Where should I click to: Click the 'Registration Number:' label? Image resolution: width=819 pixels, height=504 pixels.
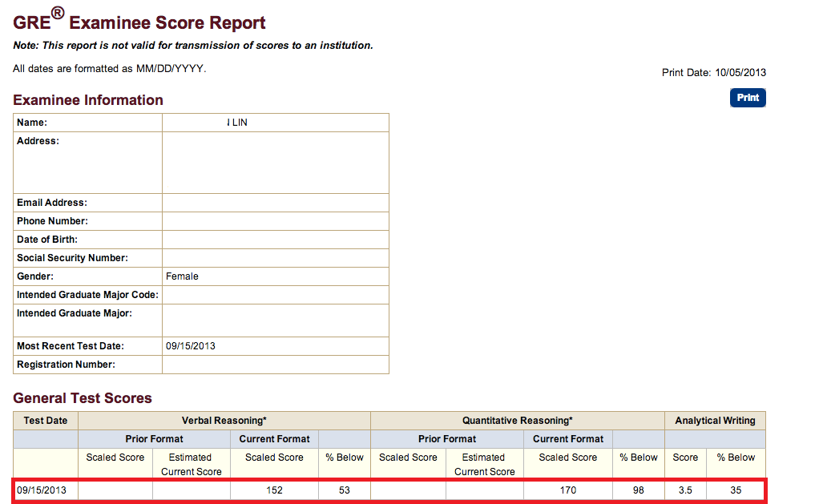[x=66, y=365]
